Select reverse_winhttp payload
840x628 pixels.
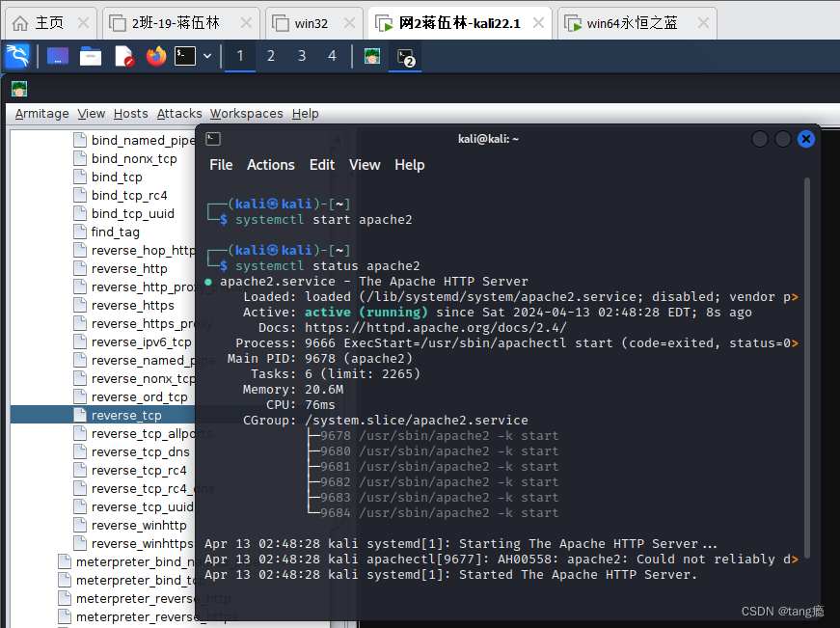(x=139, y=525)
